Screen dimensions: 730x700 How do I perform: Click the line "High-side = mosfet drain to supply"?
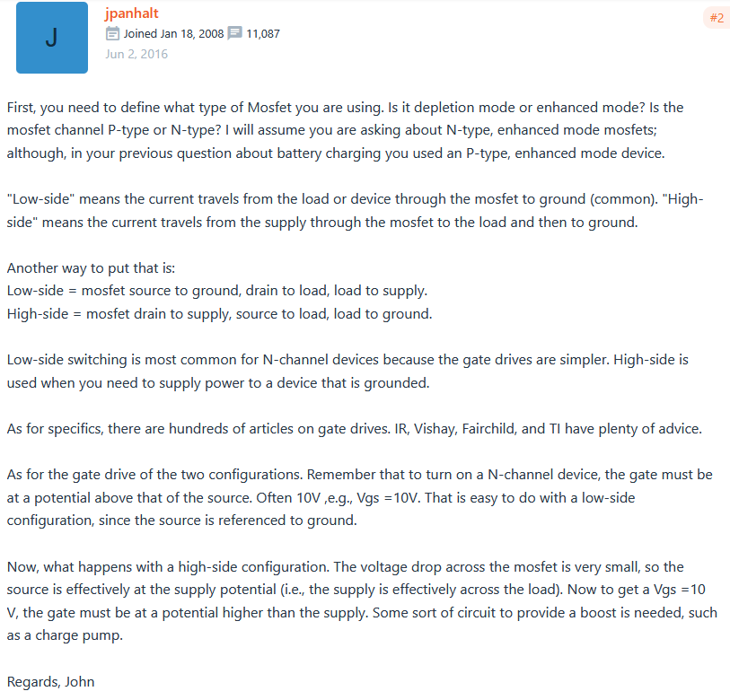pyautogui.click(x=219, y=314)
